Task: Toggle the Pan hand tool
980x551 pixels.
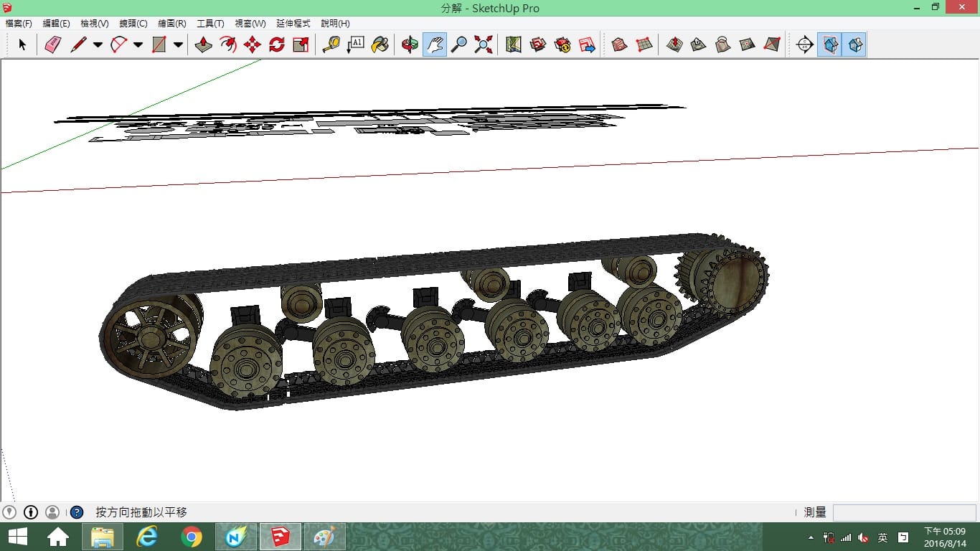Action: pyautogui.click(x=435, y=44)
